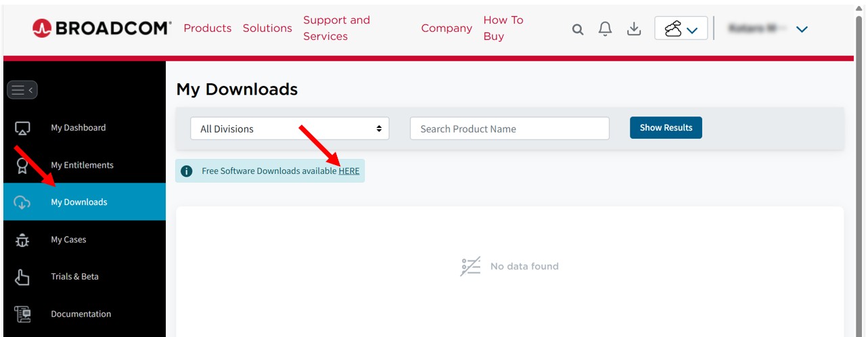
Task: Open Solutions menu
Action: (x=267, y=28)
